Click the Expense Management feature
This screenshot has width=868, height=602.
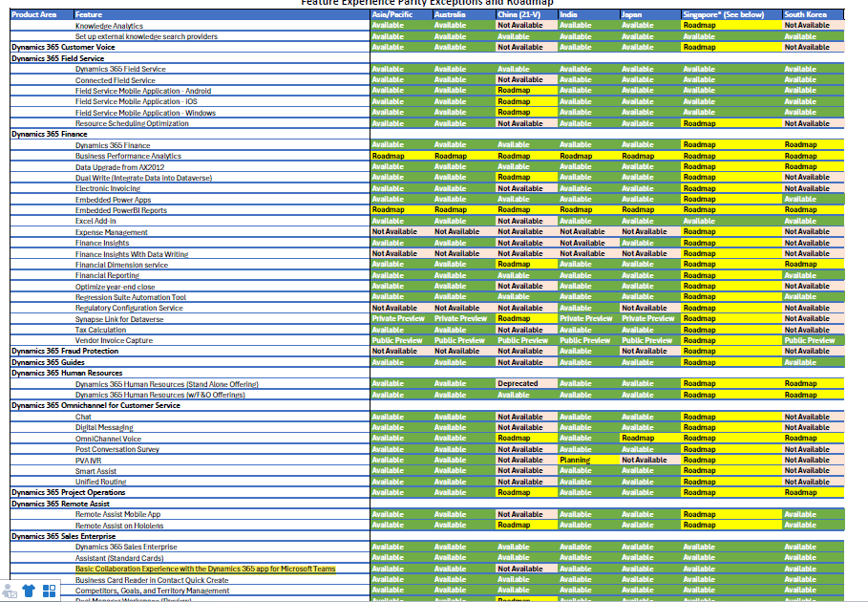point(112,232)
